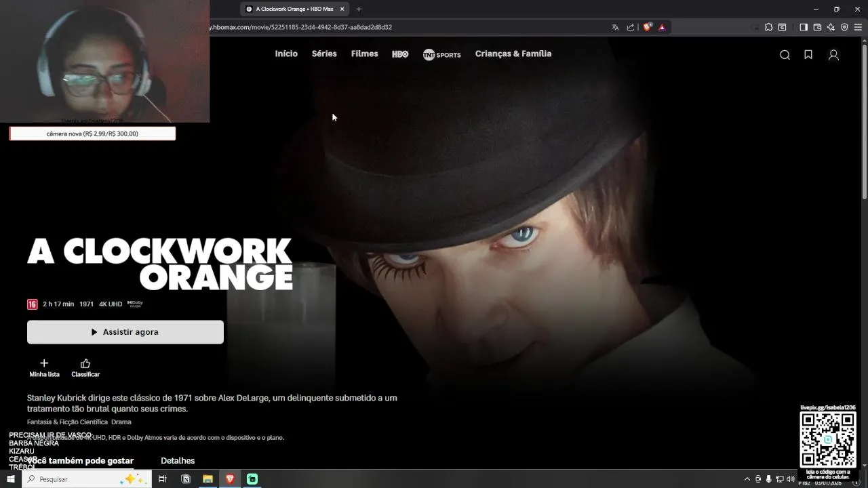Toggle the browser sidebar panel icon
Screen dimensions: 868x488
[x=804, y=27]
